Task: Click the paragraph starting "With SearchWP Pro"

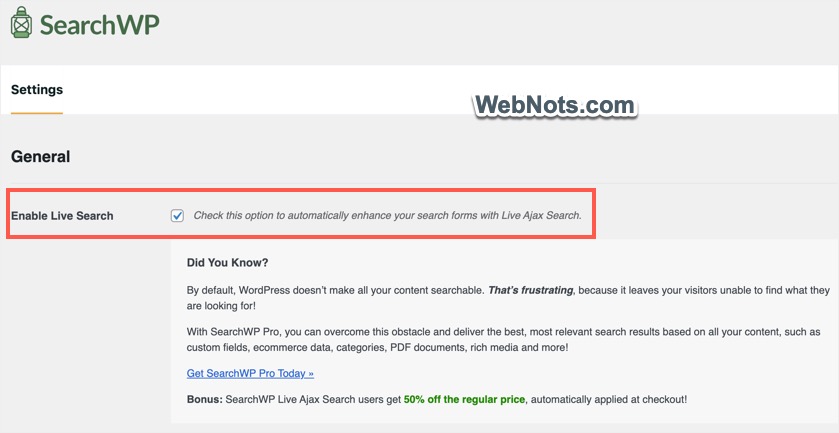Action: (400, 332)
